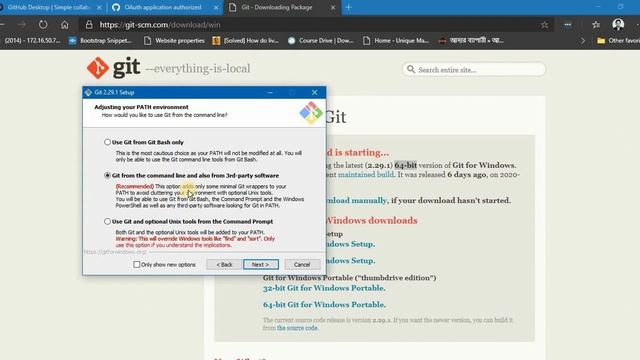640x360 pixels.
Task: Open the "[Solved] How do liv..." bookmark
Action: coord(246,40)
